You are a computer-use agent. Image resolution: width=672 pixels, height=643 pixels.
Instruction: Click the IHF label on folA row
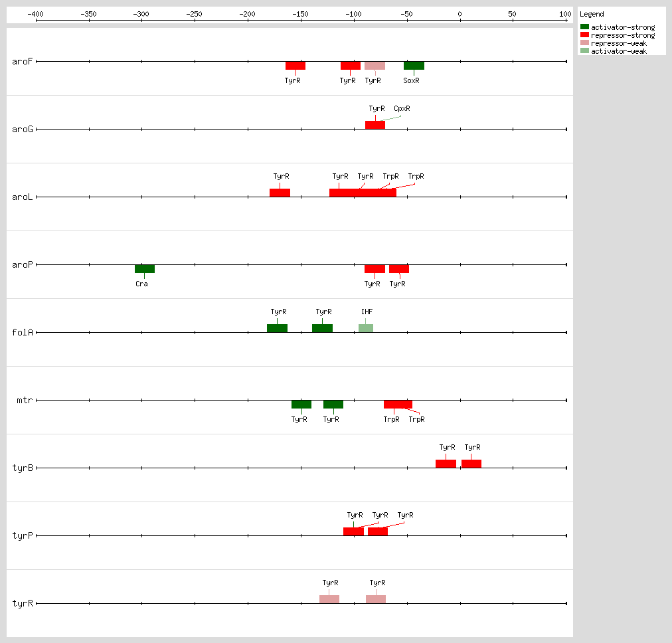tap(367, 312)
